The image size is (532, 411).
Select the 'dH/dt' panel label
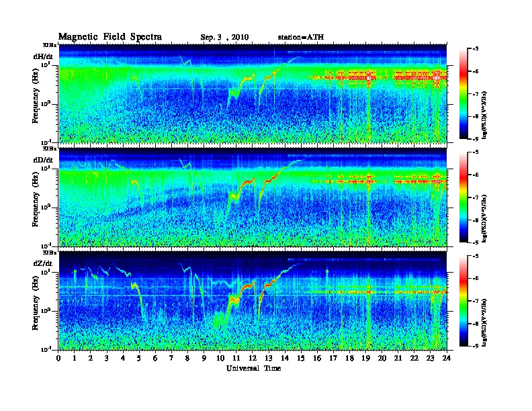click(43, 56)
